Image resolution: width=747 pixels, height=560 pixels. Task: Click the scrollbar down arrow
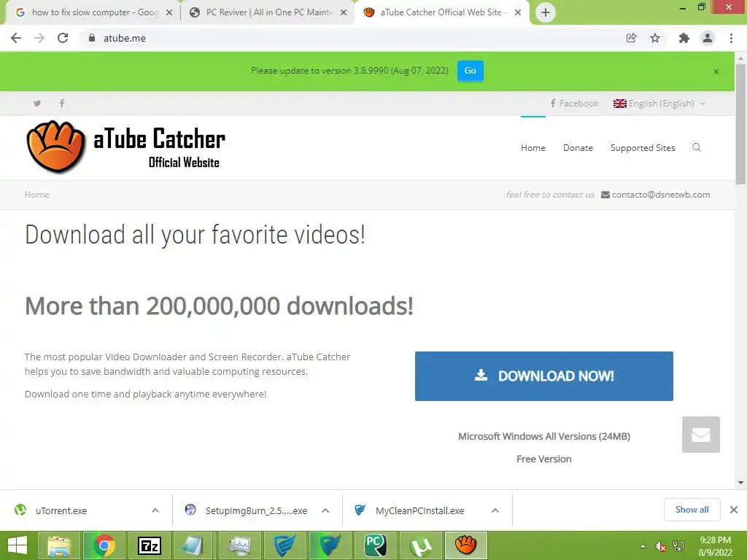point(740,483)
